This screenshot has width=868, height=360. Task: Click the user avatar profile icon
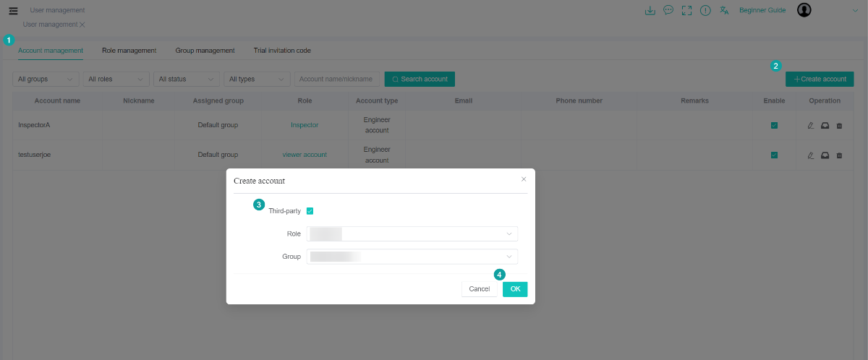[804, 10]
